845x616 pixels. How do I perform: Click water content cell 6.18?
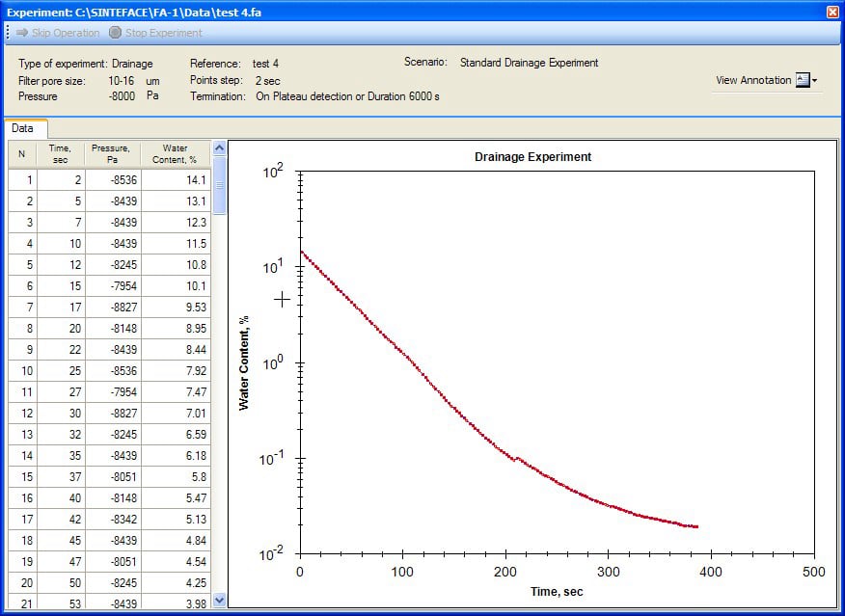click(176, 456)
